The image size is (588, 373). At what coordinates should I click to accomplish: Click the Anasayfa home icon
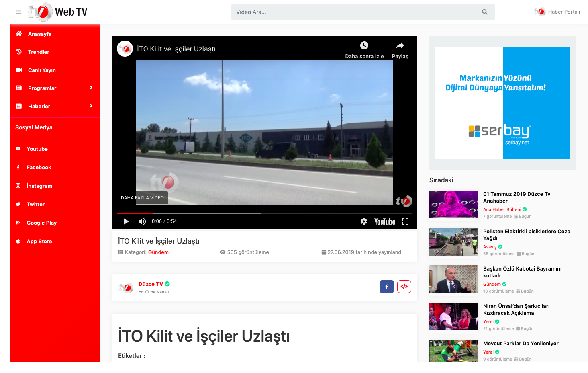point(19,34)
